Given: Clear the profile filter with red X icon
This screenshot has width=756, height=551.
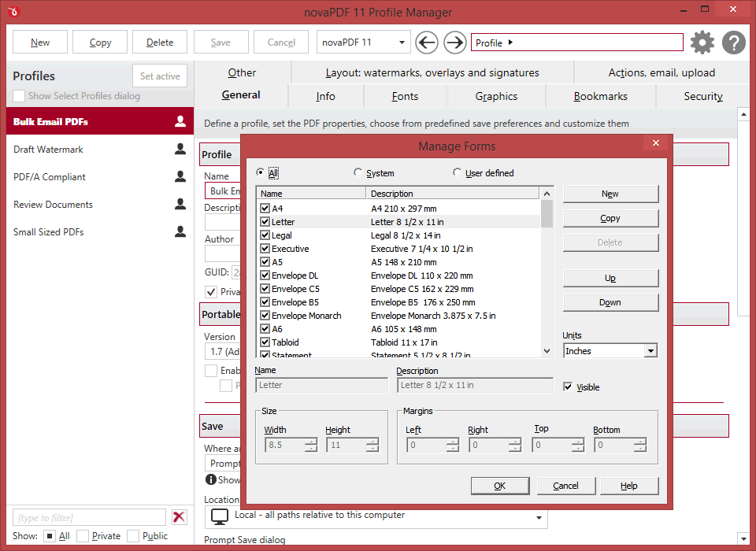Looking at the screenshot, I should point(179,517).
